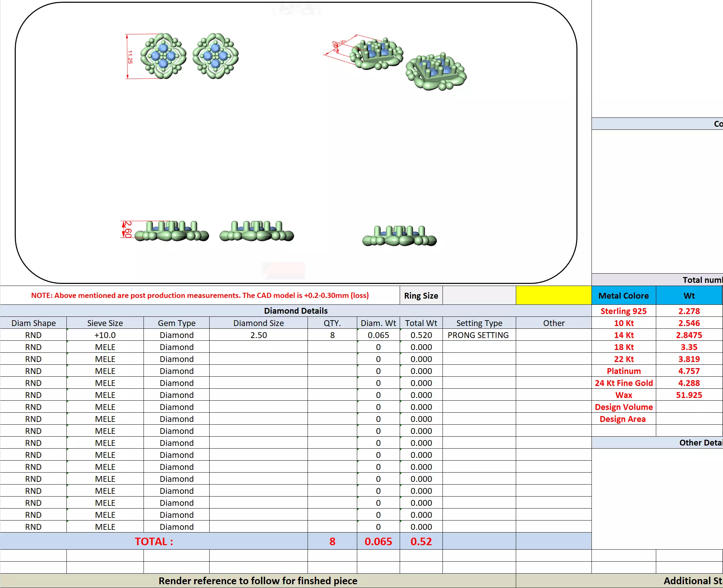The height and width of the screenshot is (588, 723).
Task: Click the Sterling 925 weight 2.278
Action: tap(689, 311)
